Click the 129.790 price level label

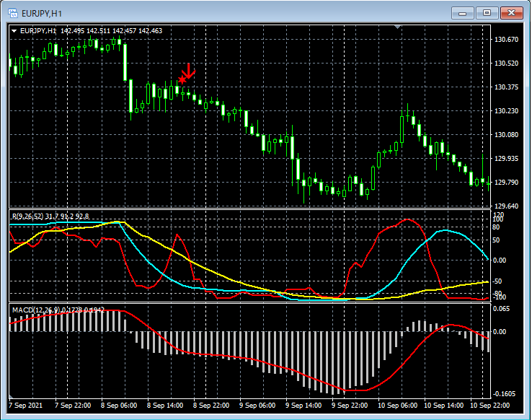point(506,183)
